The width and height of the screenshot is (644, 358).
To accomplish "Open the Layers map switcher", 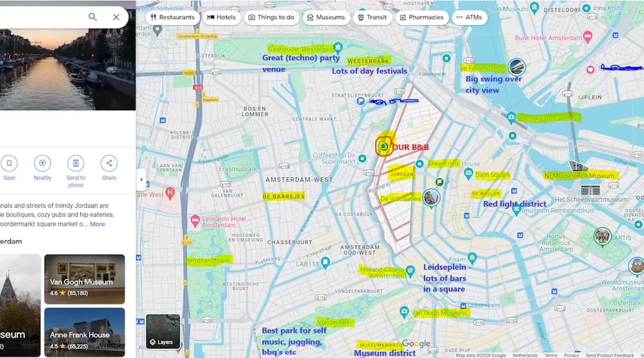I will tap(163, 332).
